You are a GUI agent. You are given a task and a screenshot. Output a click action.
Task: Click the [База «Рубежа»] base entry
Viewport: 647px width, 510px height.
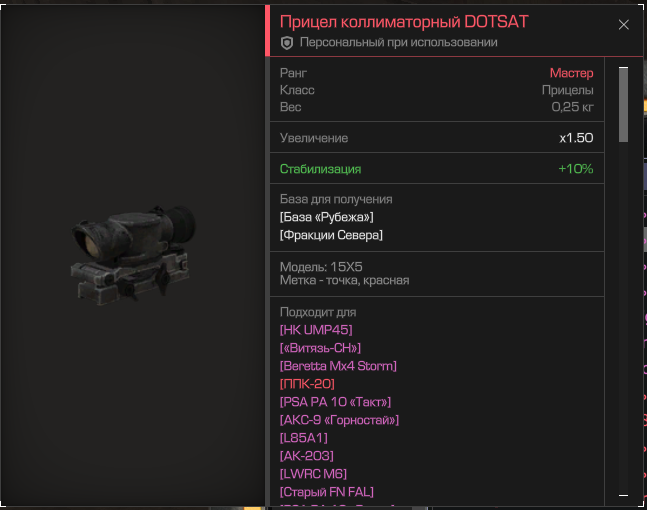(x=327, y=217)
